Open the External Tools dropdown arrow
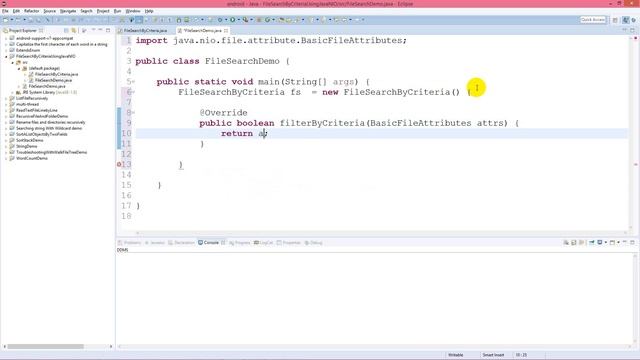 point(251,20)
